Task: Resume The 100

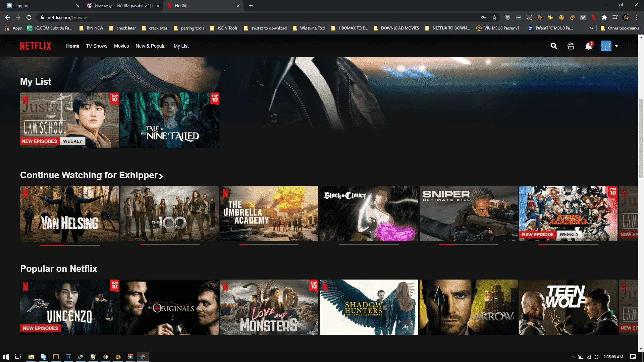Action: coord(169,214)
